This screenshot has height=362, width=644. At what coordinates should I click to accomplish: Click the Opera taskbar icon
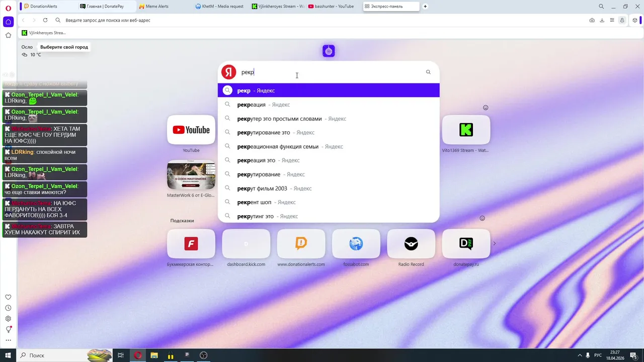(x=137, y=355)
